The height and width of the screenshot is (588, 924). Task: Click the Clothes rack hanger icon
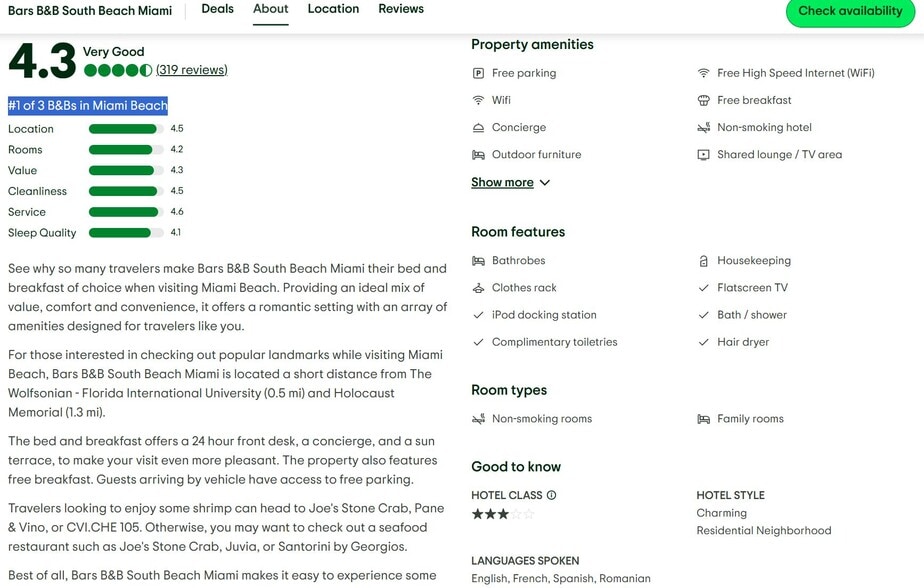click(478, 288)
